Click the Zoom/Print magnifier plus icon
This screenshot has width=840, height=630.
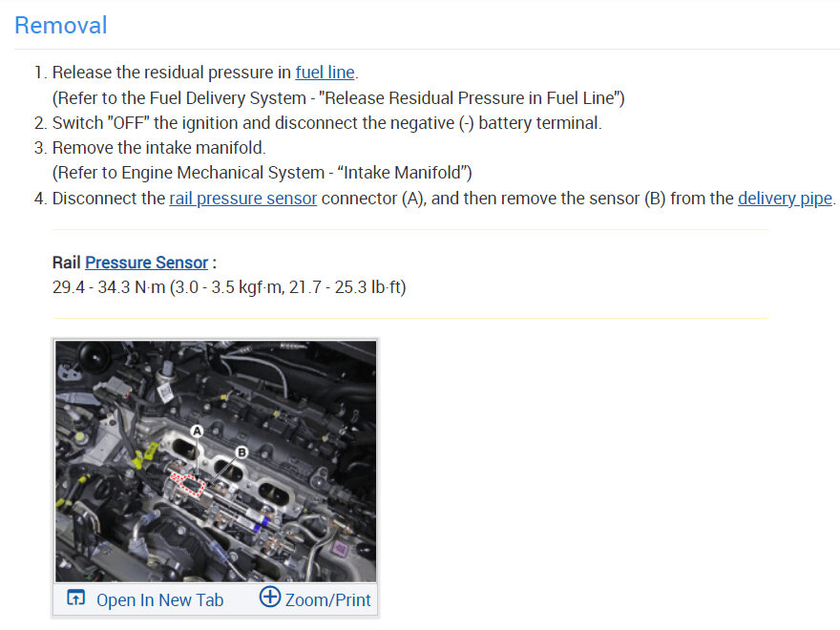(270, 598)
